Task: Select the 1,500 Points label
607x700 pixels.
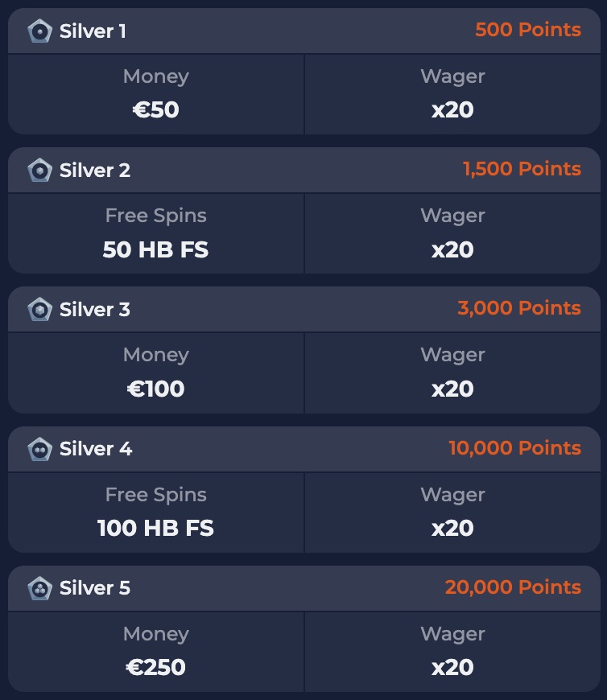Action: pos(522,169)
